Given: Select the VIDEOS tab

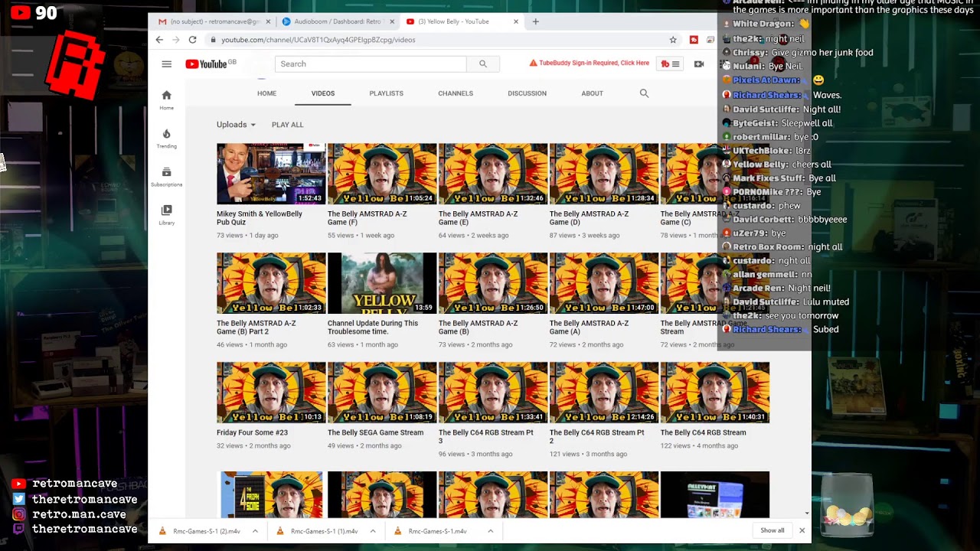Looking at the screenshot, I should (323, 93).
